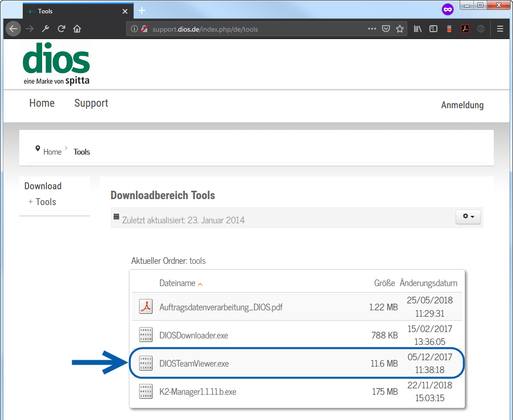Open the wrench developer tools icon
Screen dimensions: 513x420
[x=45, y=29]
